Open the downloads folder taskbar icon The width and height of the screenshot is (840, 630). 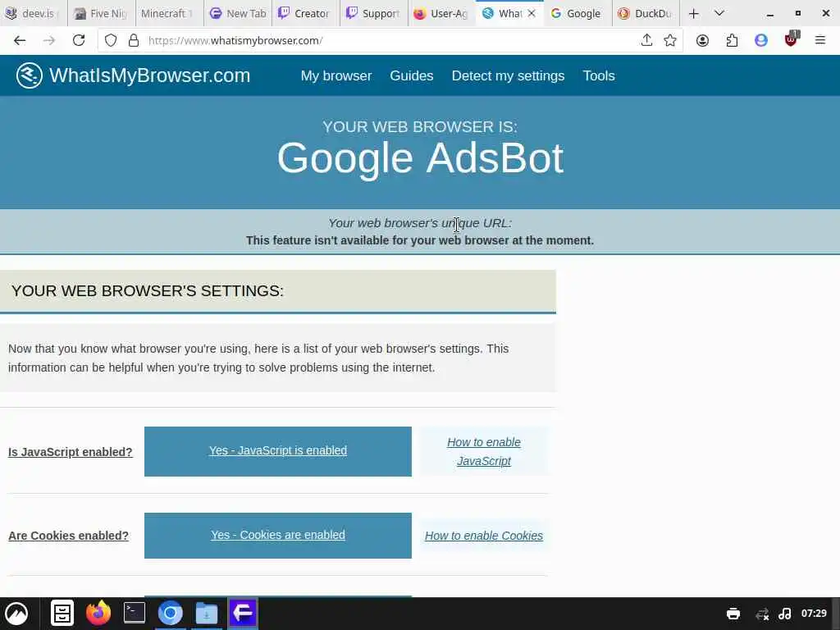point(206,614)
